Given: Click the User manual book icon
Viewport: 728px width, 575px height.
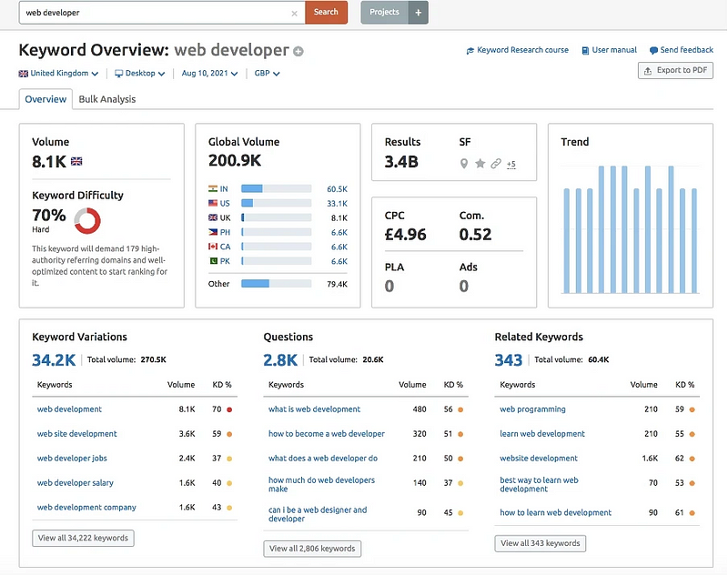Looking at the screenshot, I should pyautogui.click(x=585, y=50).
